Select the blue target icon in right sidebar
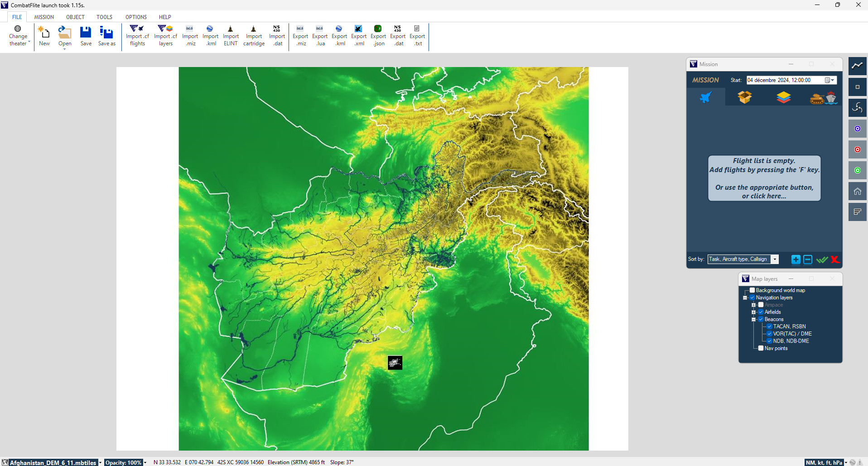The image size is (868, 466). (x=857, y=129)
